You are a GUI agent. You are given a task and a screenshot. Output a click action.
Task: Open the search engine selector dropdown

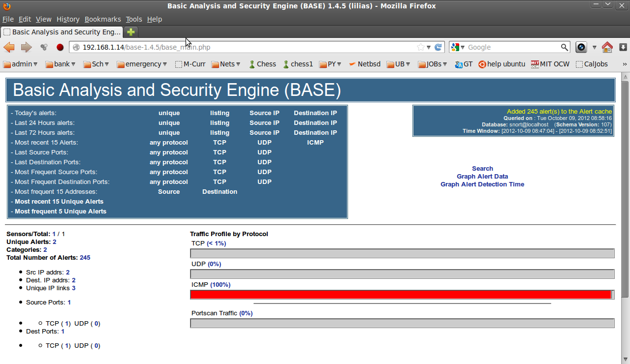coord(458,47)
